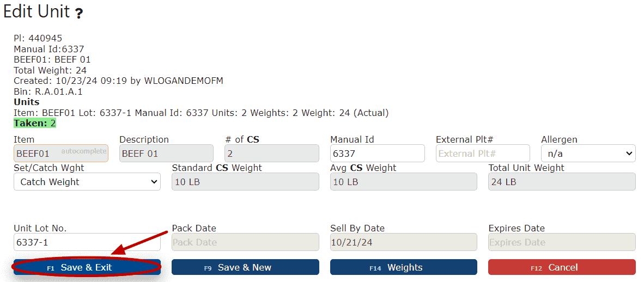The height and width of the screenshot is (282, 644).
Task: Click the Save & Exit button
Action: (87, 268)
